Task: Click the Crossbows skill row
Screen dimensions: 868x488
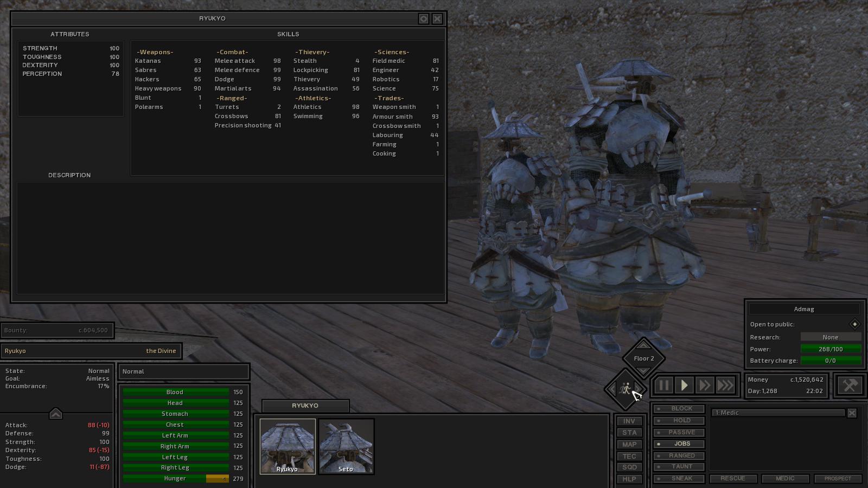Action: [x=247, y=116]
